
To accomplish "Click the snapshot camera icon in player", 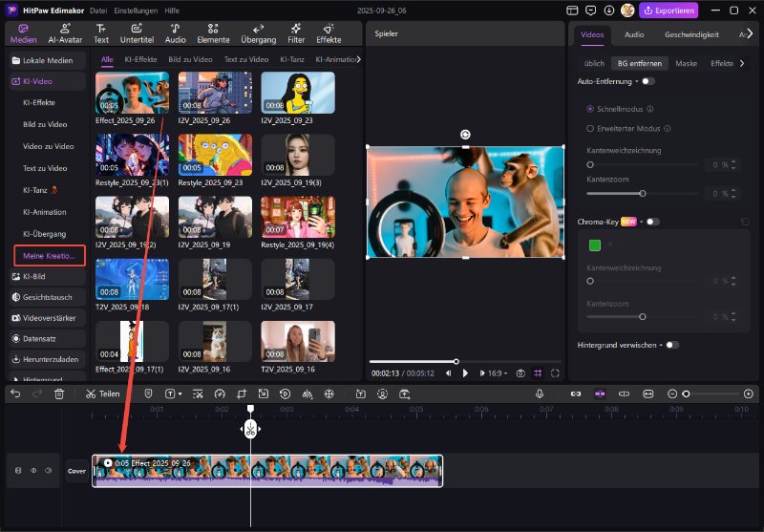I will pyautogui.click(x=520, y=373).
